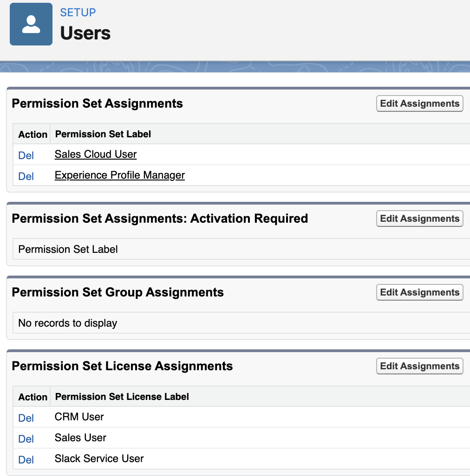
Task: Open the Experience Profile Manager link
Action: click(119, 175)
